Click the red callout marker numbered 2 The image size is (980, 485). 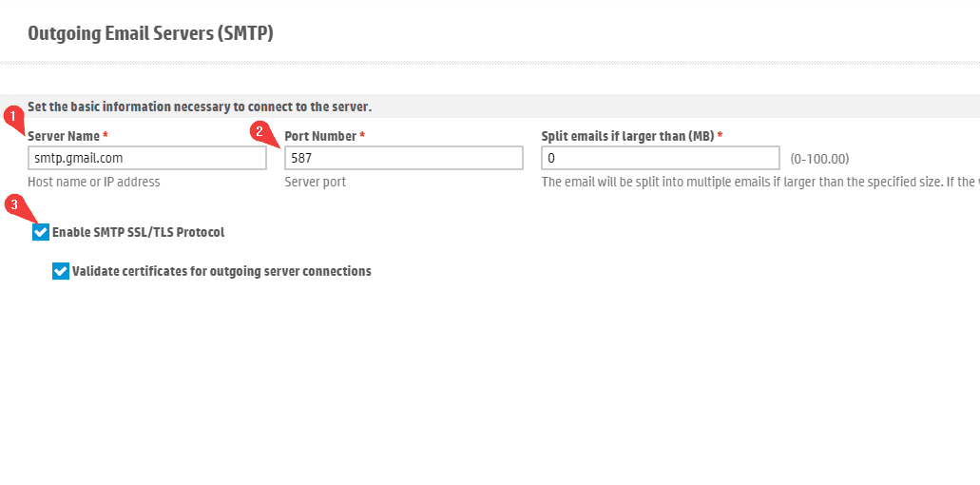(258, 132)
